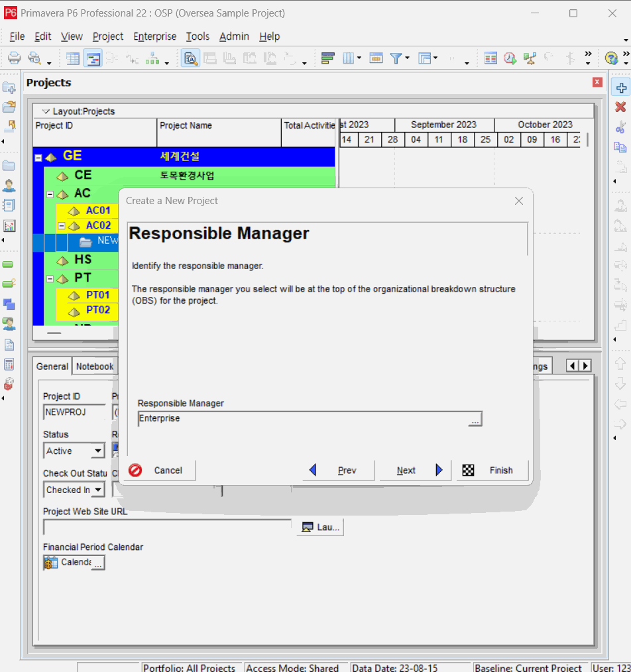
Task: Click the Bars toolbar icon
Action: pyautogui.click(x=327, y=58)
